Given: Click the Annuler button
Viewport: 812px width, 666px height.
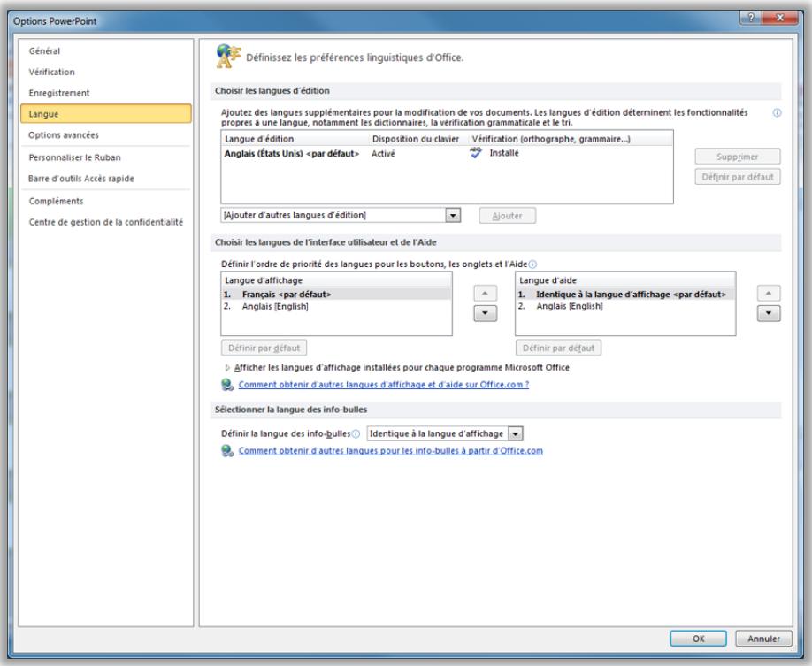Looking at the screenshot, I should pos(763,639).
